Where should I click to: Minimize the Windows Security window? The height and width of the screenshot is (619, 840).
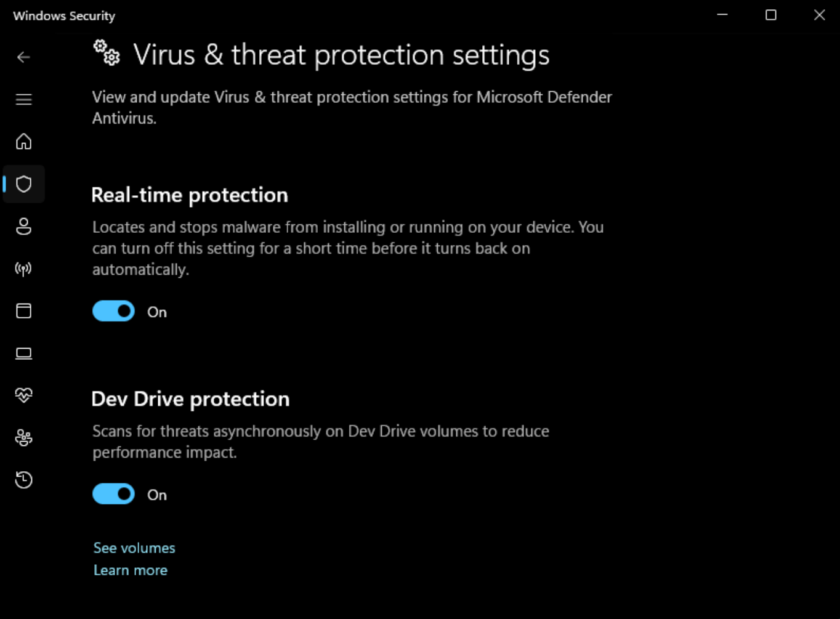pyautogui.click(x=722, y=15)
